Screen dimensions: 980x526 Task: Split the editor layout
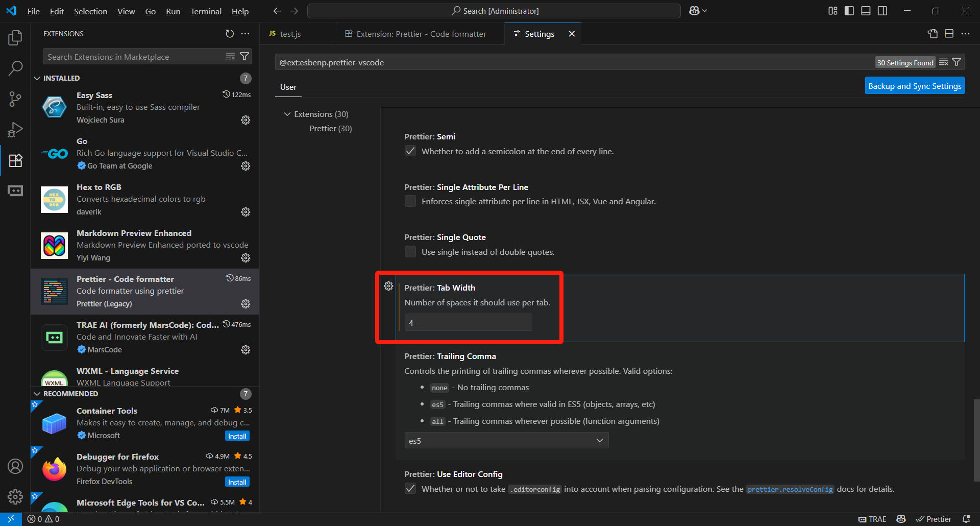coord(949,34)
